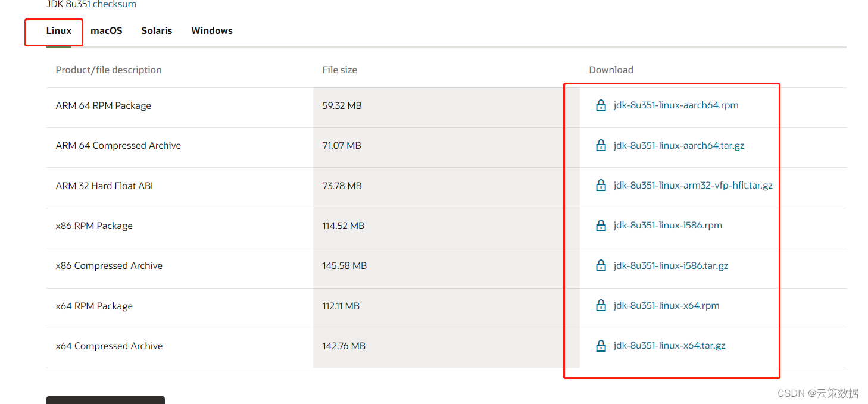Screen dimensions: 868x404
Task: Download jdk-8u351-linux-x64.rpm
Action: click(666, 306)
